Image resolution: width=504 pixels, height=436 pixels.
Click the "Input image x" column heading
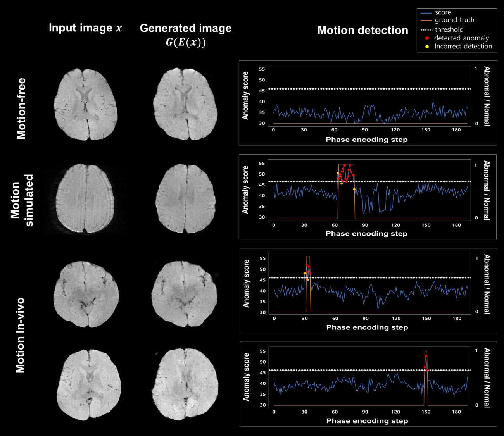85,28
